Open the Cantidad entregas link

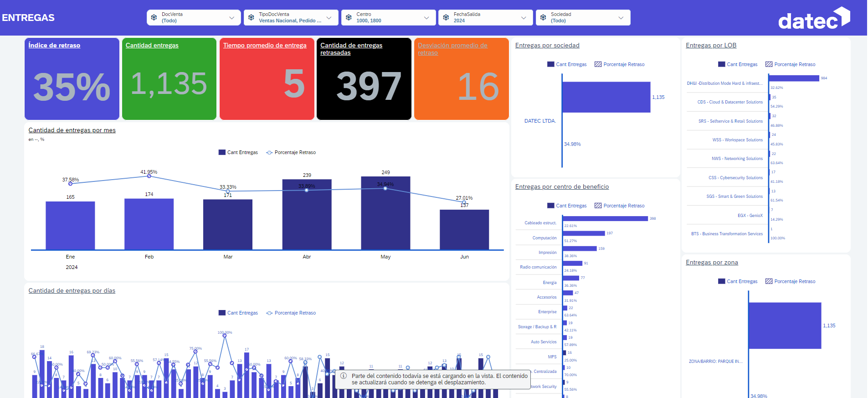152,45
